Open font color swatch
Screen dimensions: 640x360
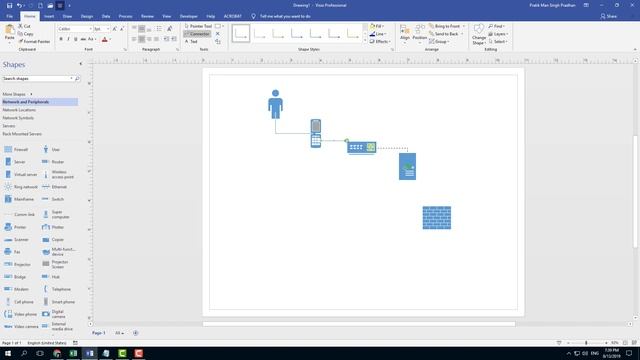tap(105, 40)
